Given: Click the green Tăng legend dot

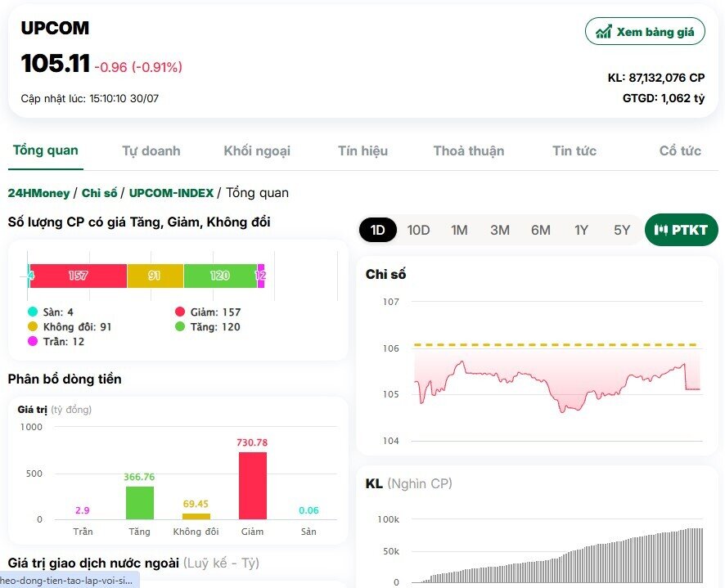Looking at the screenshot, I should tap(180, 326).
